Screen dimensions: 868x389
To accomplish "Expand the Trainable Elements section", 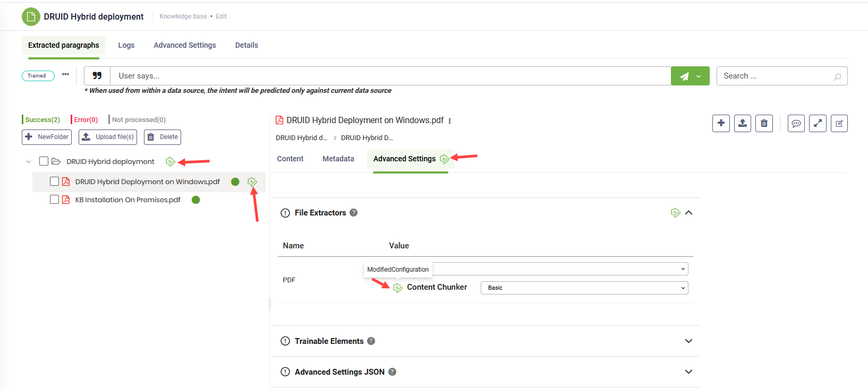I will click(x=688, y=341).
